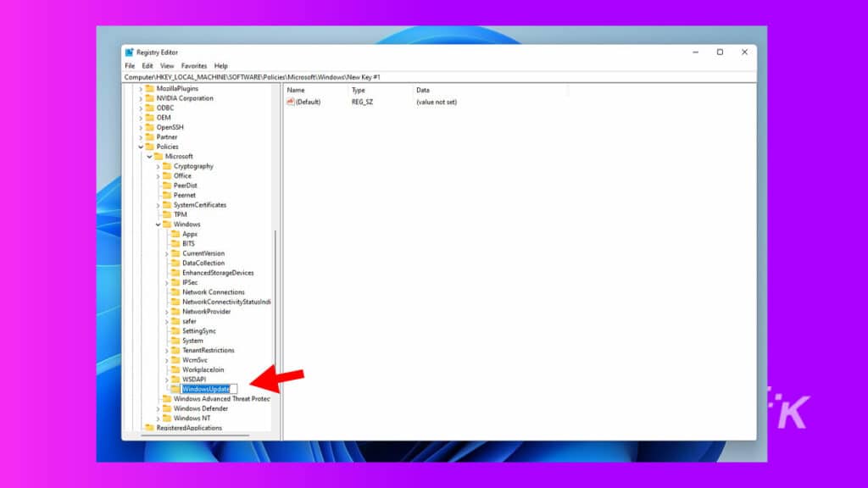Click the WindowsUpdate key rename field
This screenshot has height=488, width=868.
tap(209, 389)
